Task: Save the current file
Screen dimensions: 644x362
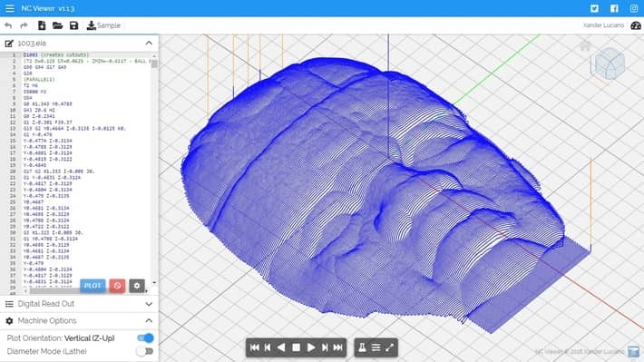Action: 74,25
